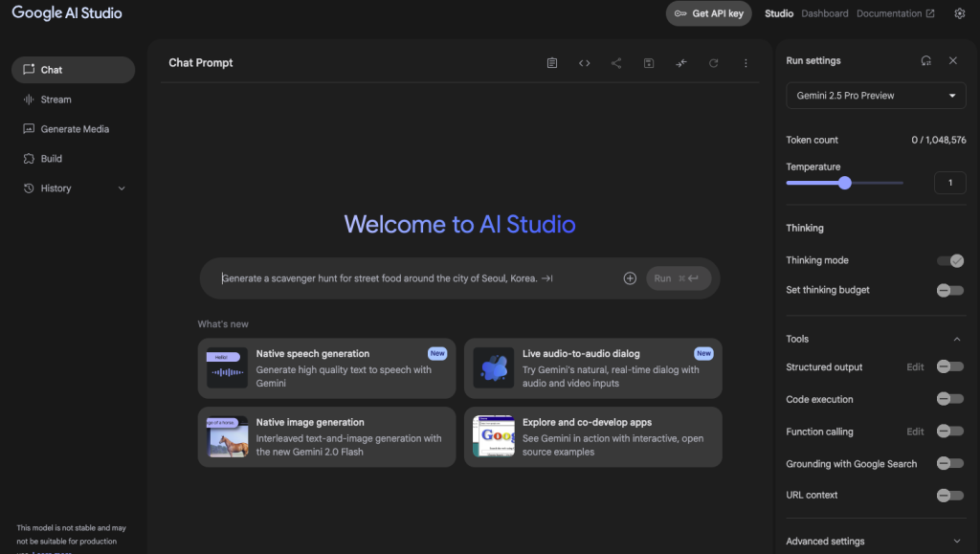Enable Set thinking budget toggle
Image resolution: width=980 pixels, height=554 pixels.
coord(950,290)
